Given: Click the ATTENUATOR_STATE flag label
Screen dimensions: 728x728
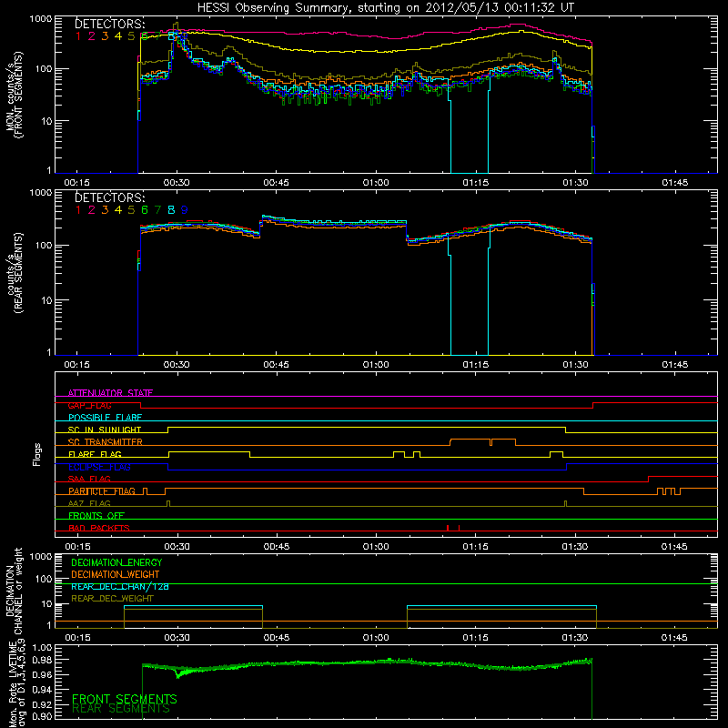Looking at the screenshot, I should [x=110, y=393].
